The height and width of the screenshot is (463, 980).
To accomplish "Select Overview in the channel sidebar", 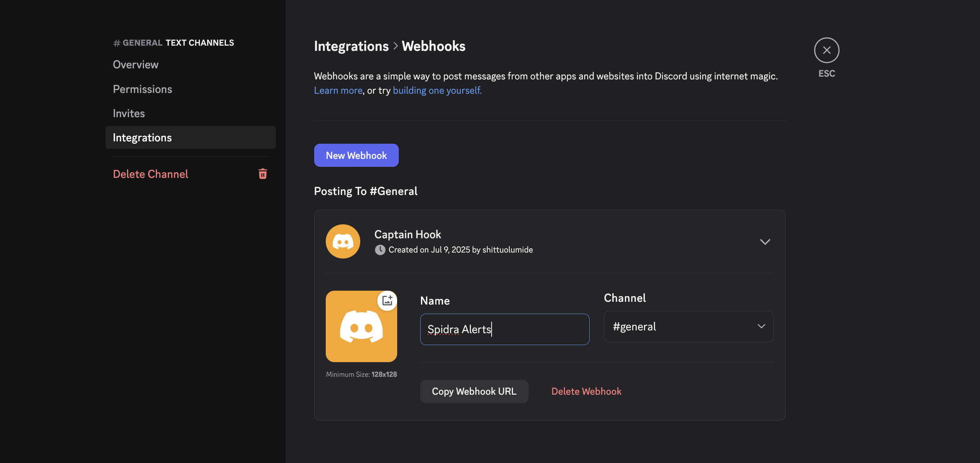I will click(x=135, y=64).
